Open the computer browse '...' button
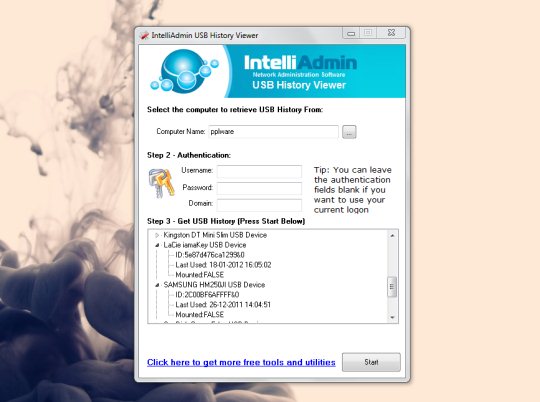 [x=349, y=132]
